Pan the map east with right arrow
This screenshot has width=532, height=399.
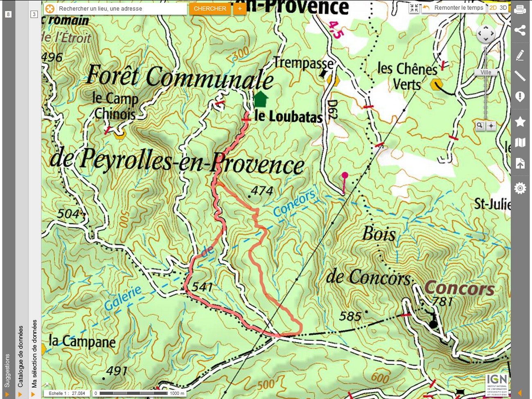[x=491, y=34]
